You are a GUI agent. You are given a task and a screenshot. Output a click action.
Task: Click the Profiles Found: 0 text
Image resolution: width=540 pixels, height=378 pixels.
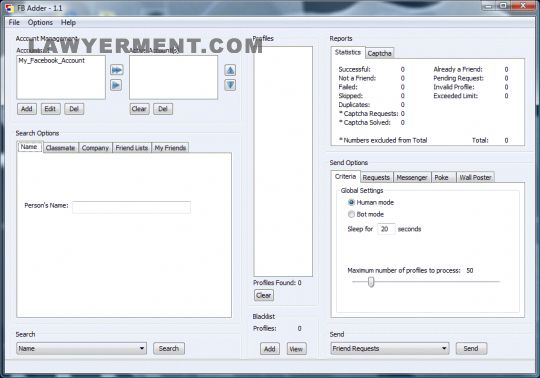277,283
